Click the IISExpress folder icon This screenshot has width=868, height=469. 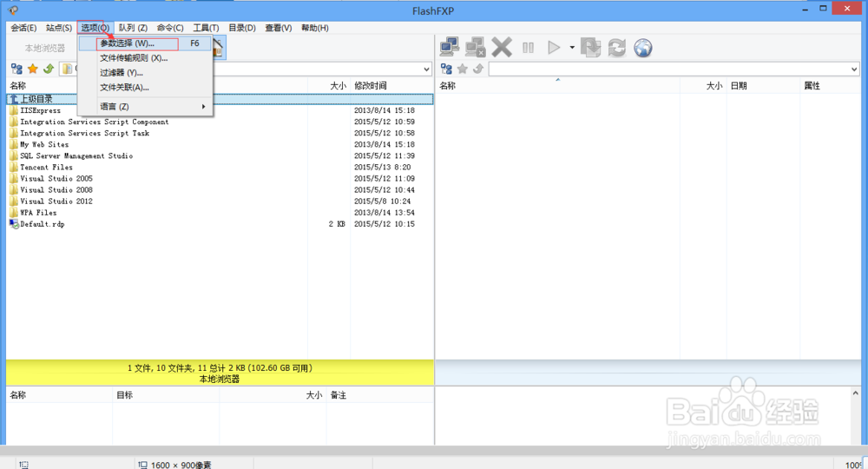(x=14, y=110)
